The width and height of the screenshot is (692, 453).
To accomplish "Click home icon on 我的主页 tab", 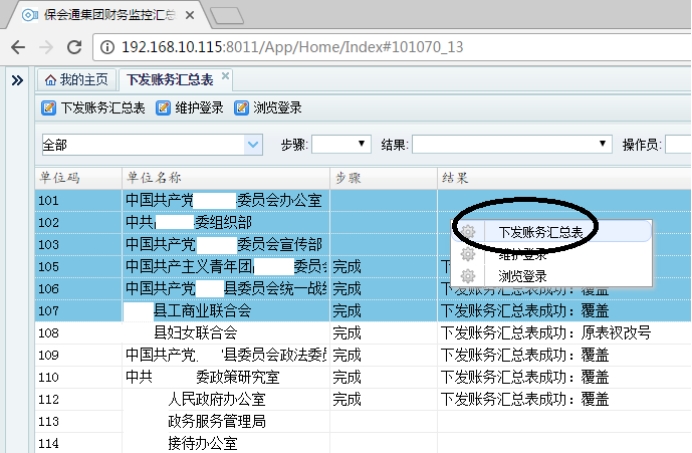I will pyautogui.click(x=50, y=80).
